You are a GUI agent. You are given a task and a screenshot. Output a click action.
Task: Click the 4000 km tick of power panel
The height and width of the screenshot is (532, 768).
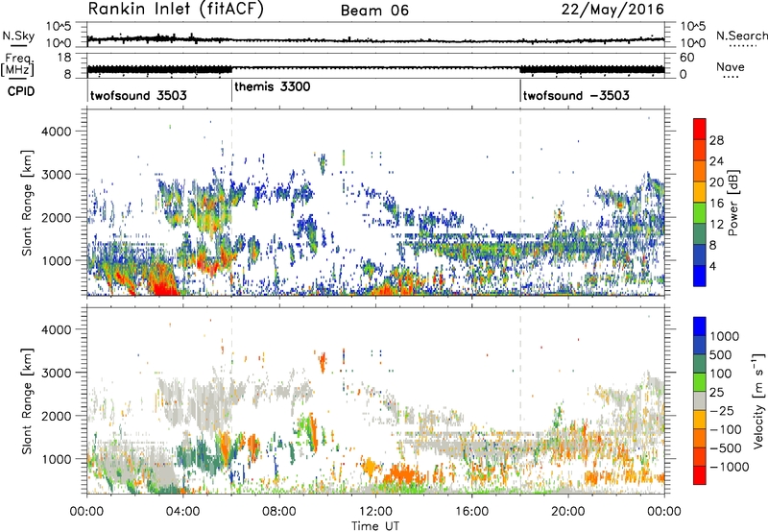[x=56, y=132]
